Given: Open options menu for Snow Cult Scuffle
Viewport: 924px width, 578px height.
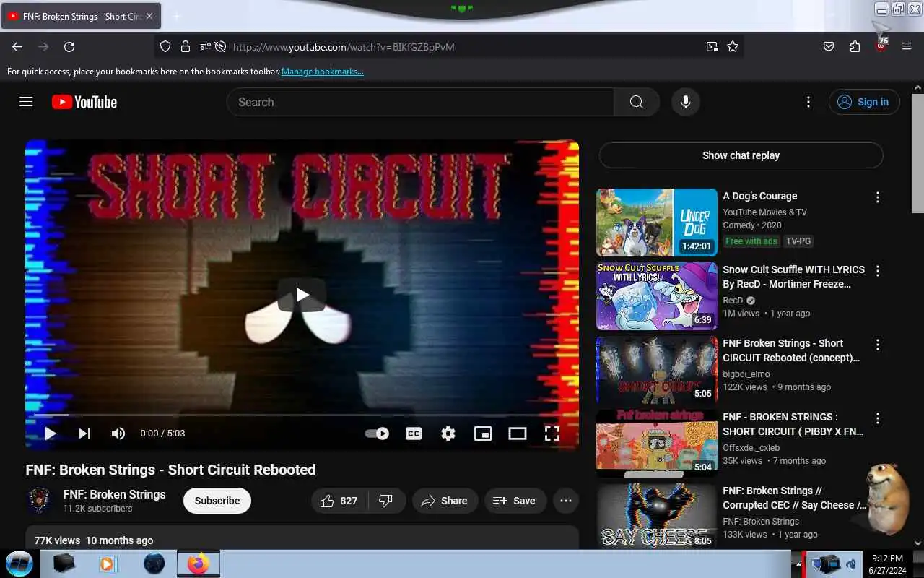Looking at the screenshot, I should pyautogui.click(x=878, y=271).
